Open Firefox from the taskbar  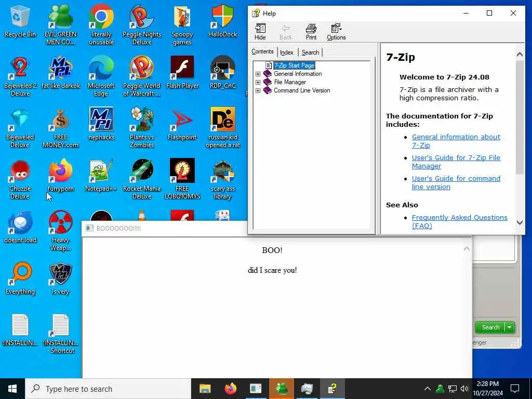230,389
